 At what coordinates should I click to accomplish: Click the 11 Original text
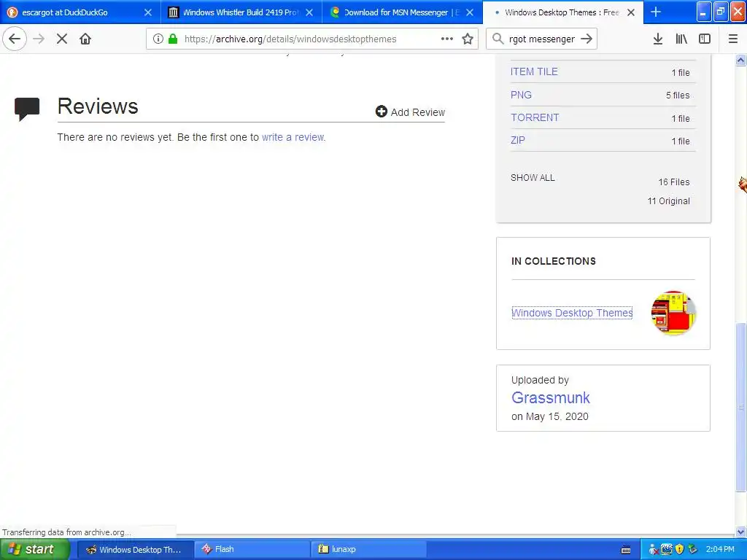coord(668,201)
